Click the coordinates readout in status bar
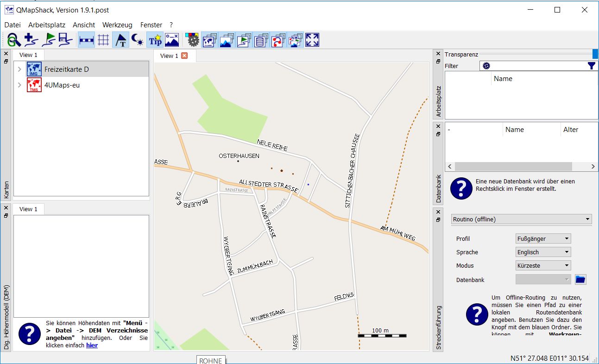 tap(549, 358)
